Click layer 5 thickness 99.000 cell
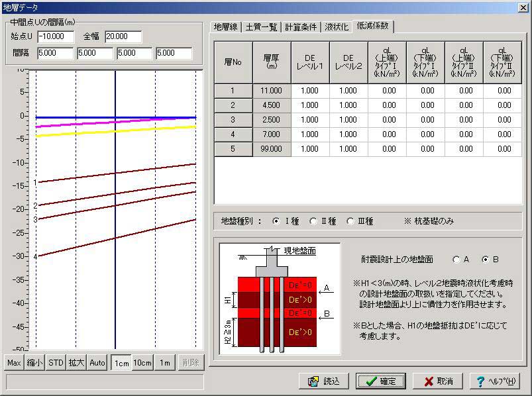Screen dimensions: 532x396 [272, 149]
